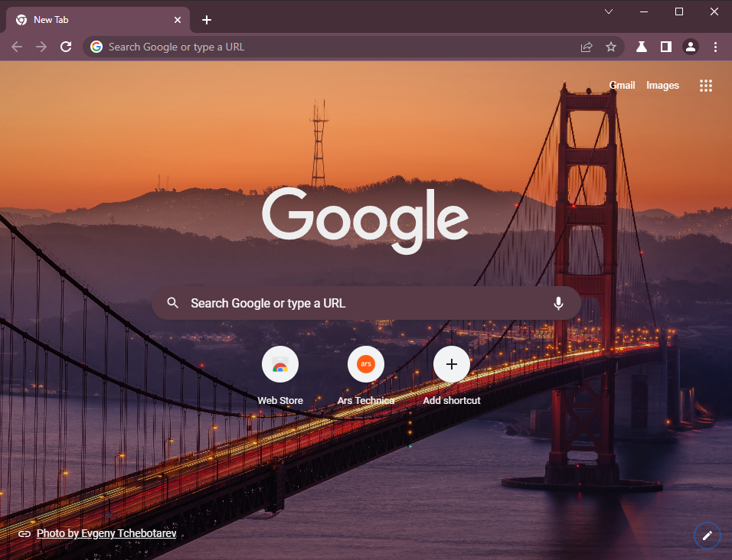The width and height of the screenshot is (732, 560).
Task: Open Google Images
Action: (x=662, y=85)
